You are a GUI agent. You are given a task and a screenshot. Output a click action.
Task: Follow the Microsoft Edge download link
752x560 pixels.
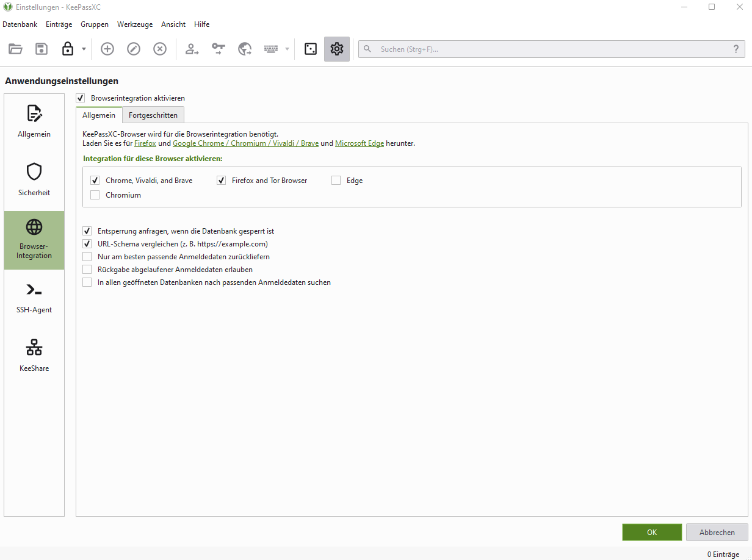point(360,144)
